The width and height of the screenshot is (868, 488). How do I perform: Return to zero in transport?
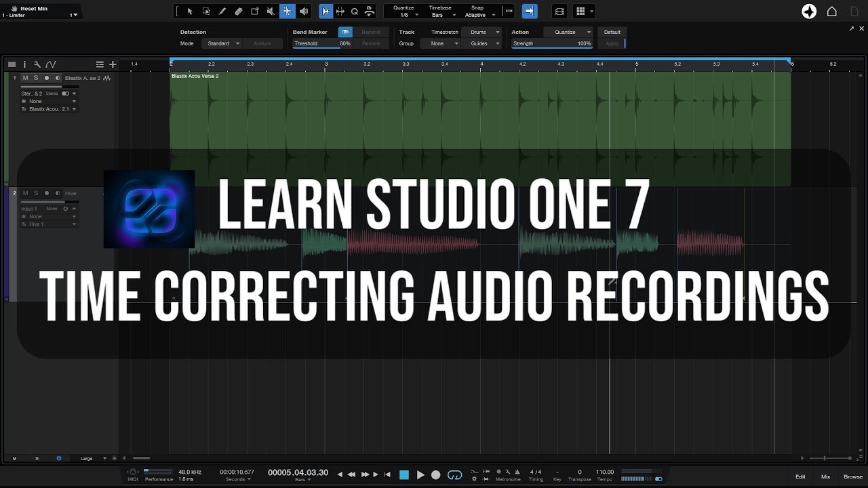(387, 475)
